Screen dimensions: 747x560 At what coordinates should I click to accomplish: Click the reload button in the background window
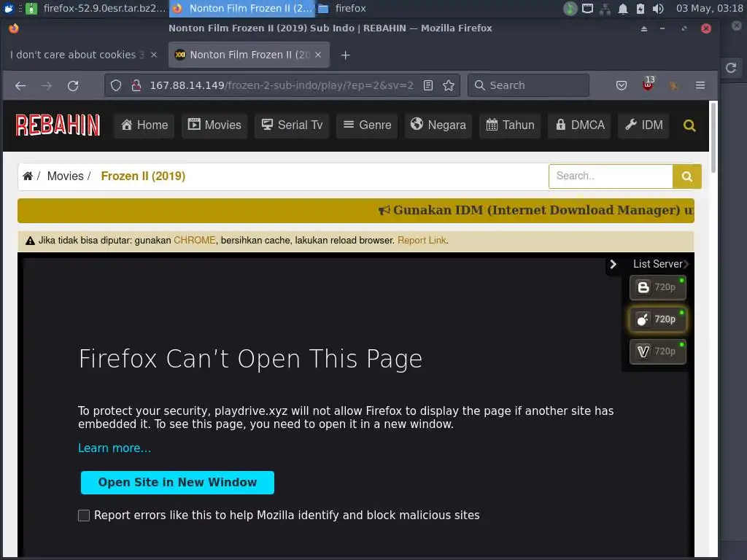coord(731,68)
